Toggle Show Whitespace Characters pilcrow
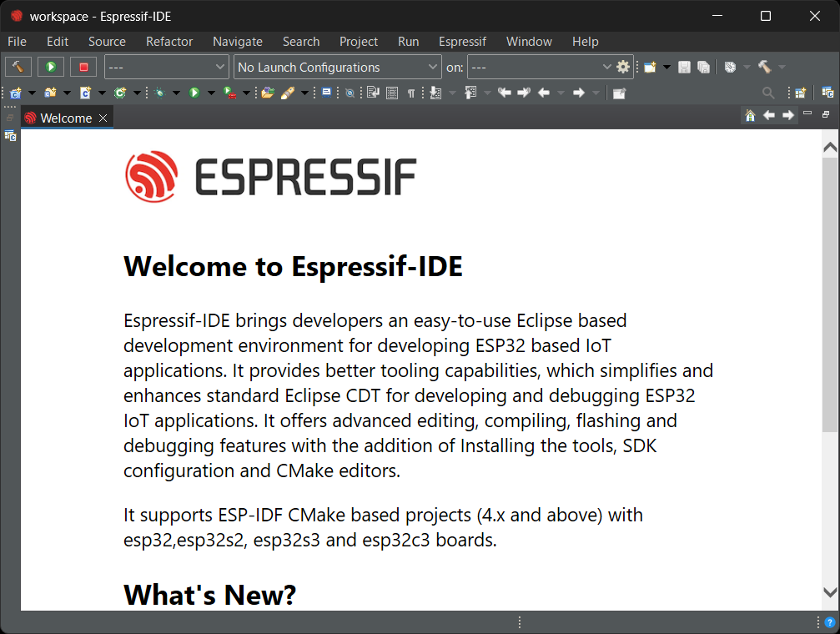 [411, 93]
